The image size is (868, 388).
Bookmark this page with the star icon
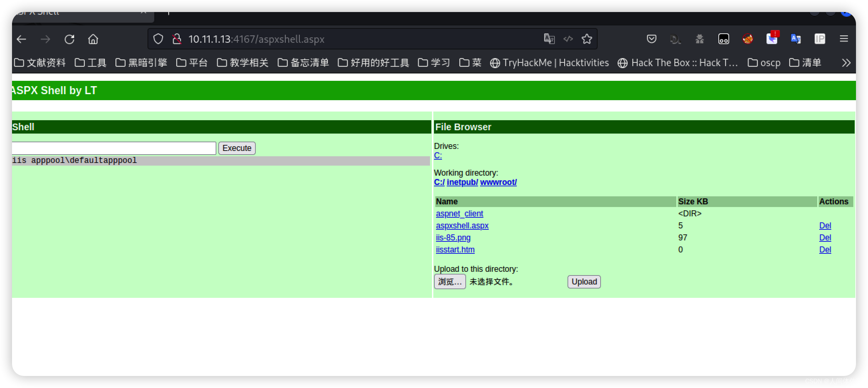[x=587, y=39]
